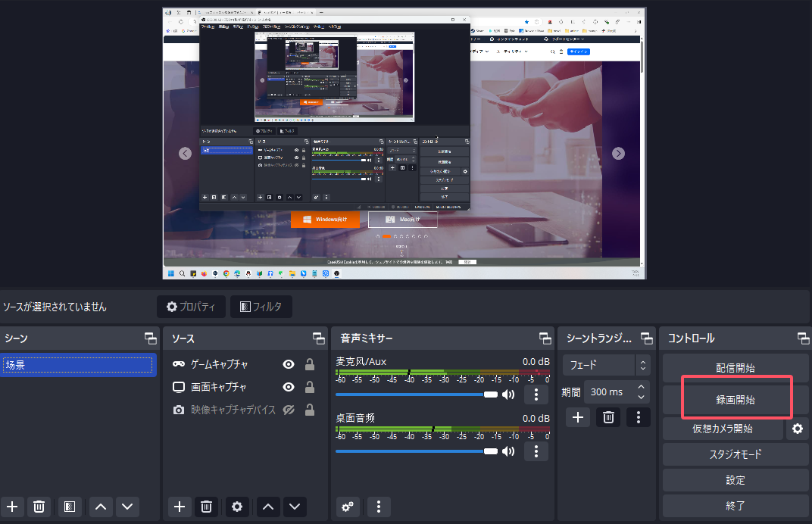Image resolution: width=812 pixels, height=524 pixels.
Task: Mute the 麦克风/Aux speaker icon
Action: click(508, 395)
